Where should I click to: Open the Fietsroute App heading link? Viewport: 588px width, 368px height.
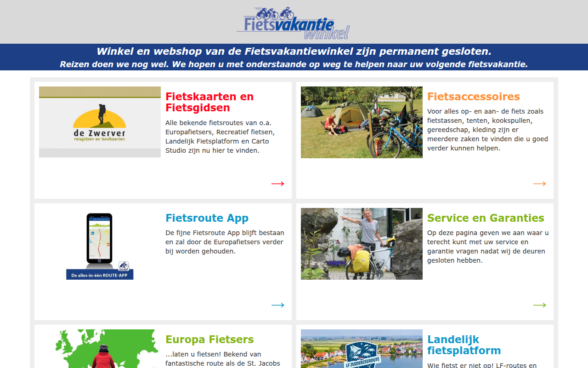[x=207, y=218]
